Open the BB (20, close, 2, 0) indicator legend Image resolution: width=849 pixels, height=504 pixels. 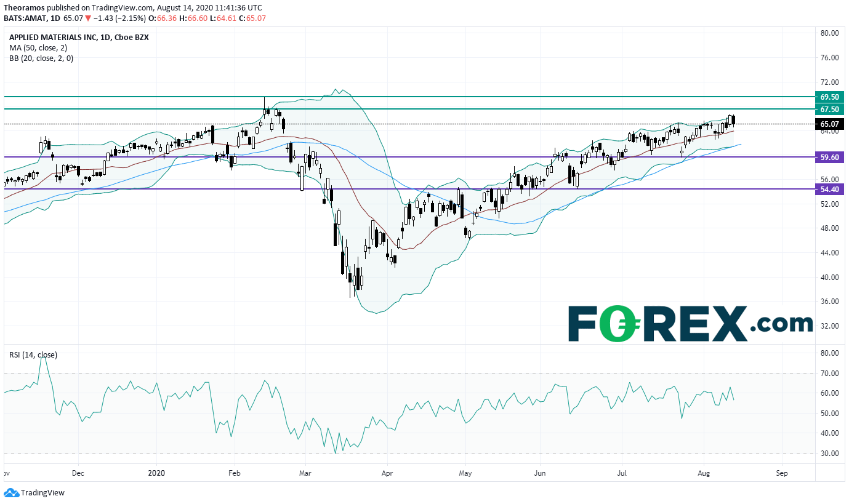[x=41, y=58]
